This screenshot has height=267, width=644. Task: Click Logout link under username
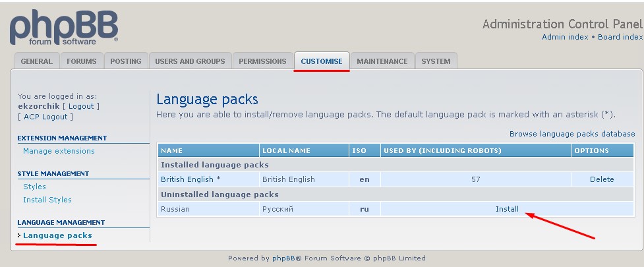(82, 106)
